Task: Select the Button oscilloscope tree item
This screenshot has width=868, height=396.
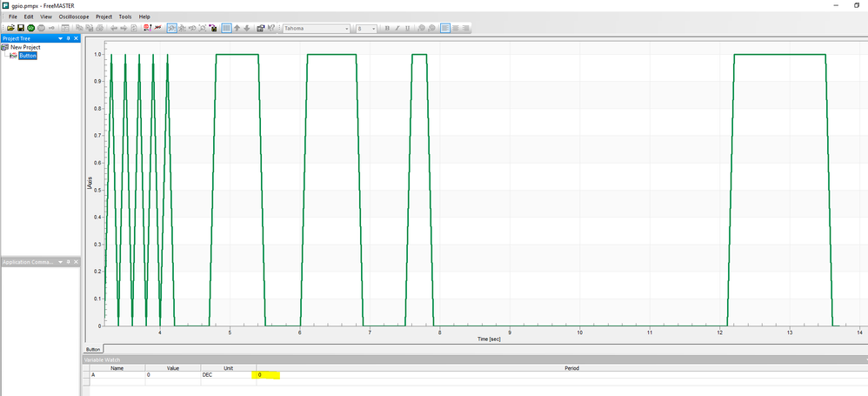Action: point(28,56)
